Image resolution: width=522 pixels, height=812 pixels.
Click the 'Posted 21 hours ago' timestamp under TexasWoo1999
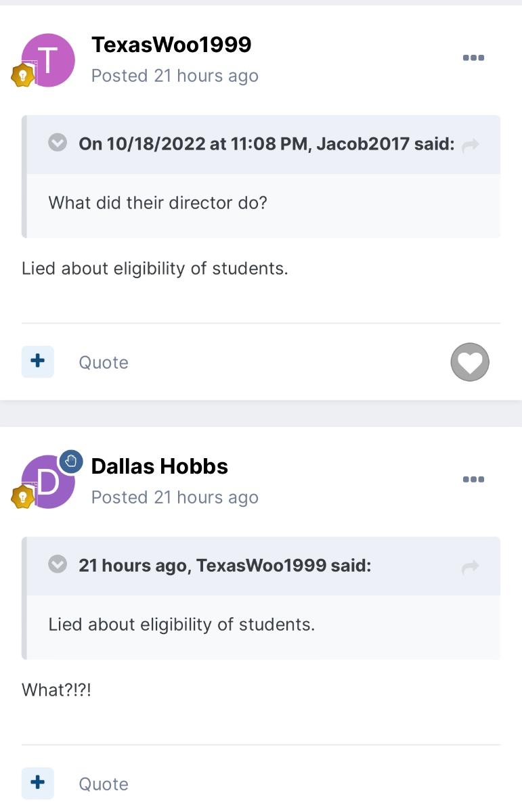[175, 76]
